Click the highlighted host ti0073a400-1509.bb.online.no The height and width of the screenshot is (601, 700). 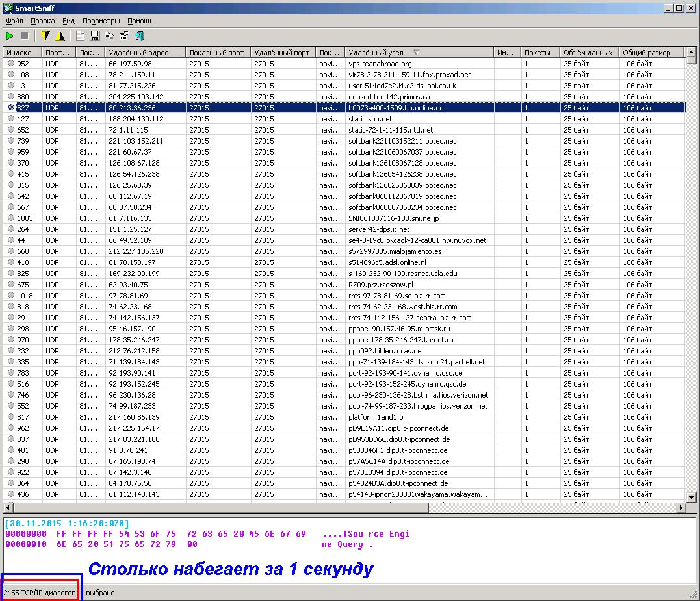396,108
